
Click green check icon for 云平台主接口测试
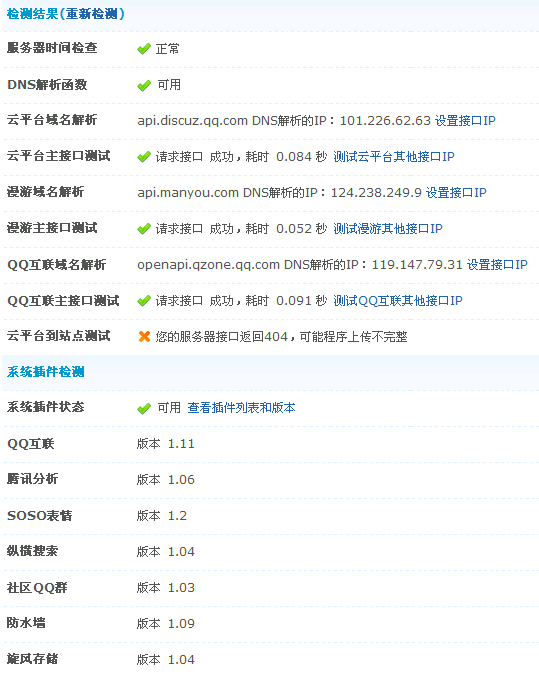[144, 157]
